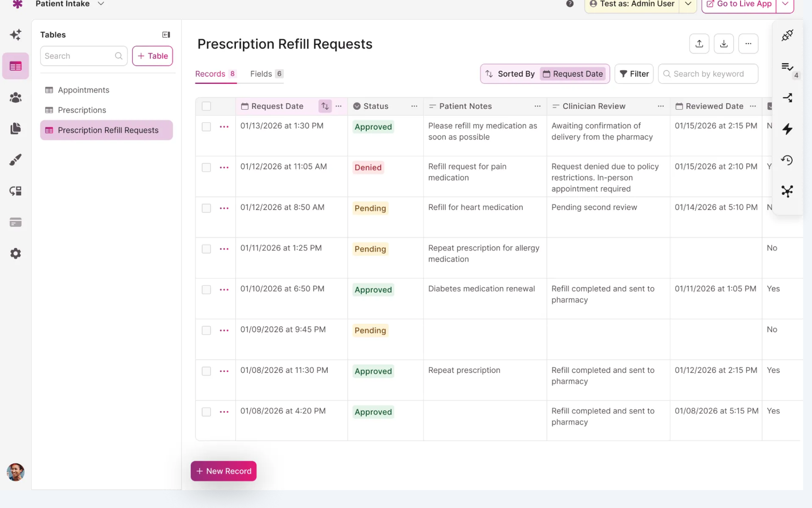Open the users sidebar icon
The height and width of the screenshot is (508, 812).
pyautogui.click(x=15, y=97)
